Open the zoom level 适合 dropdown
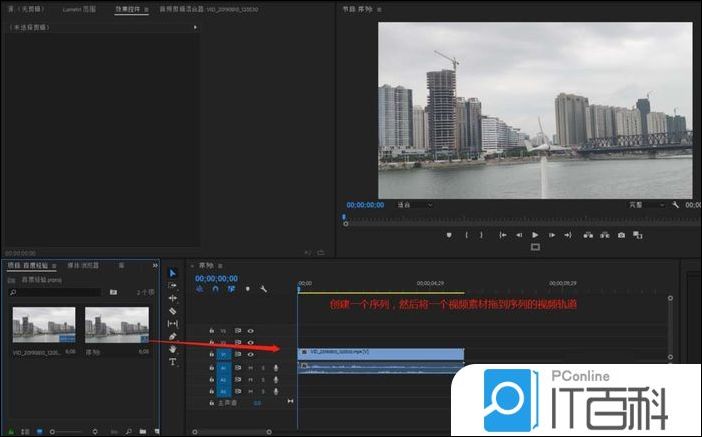702x437 pixels. pyautogui.click(x=412, y=205)
